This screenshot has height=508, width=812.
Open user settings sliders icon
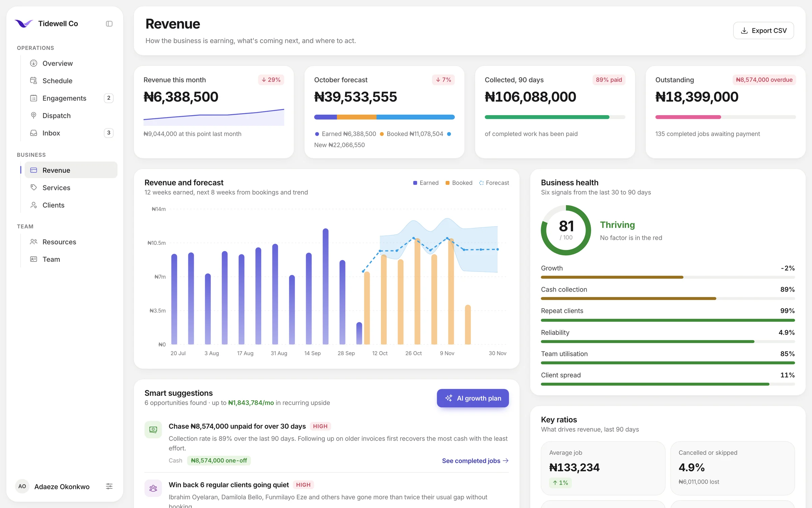tap(109, 486)
